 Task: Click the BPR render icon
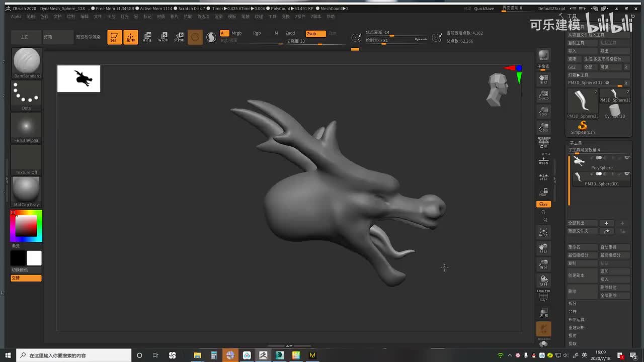(543, 56)
